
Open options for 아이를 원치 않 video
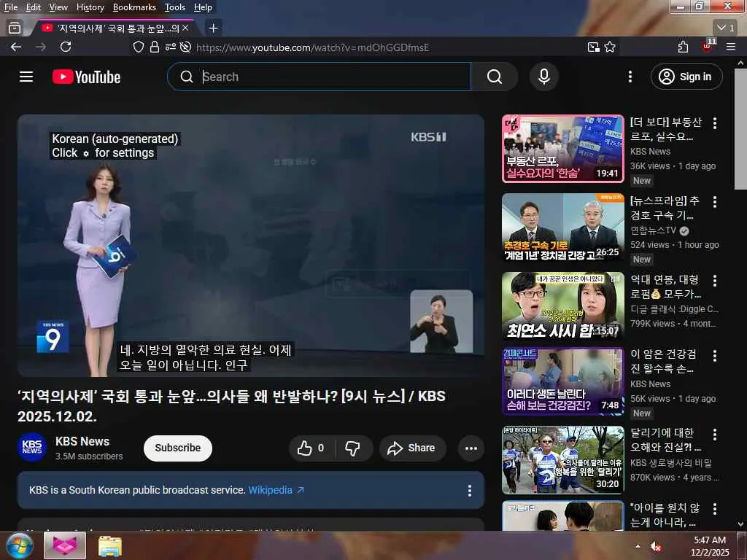click(715, 509)
